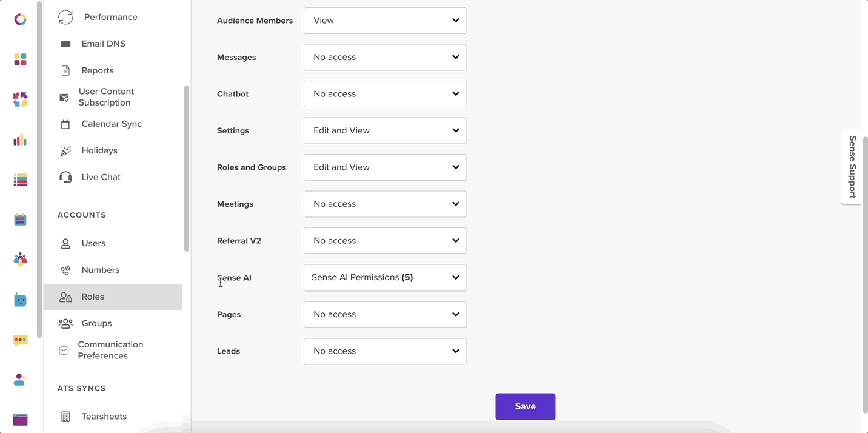Viewport: 868px width, 433px height.
Task: Save the role permission changes
Action: (525, 406)
